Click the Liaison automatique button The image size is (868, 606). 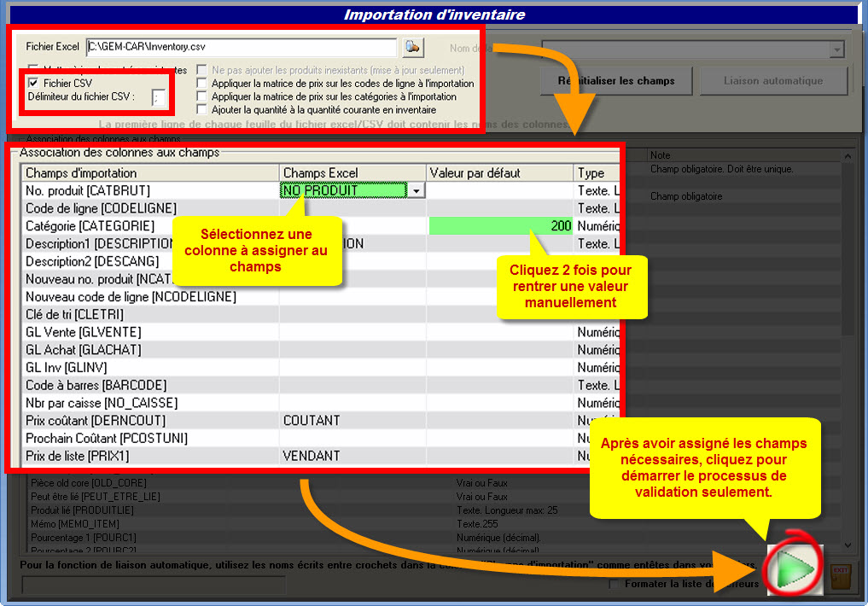[773, 81]
